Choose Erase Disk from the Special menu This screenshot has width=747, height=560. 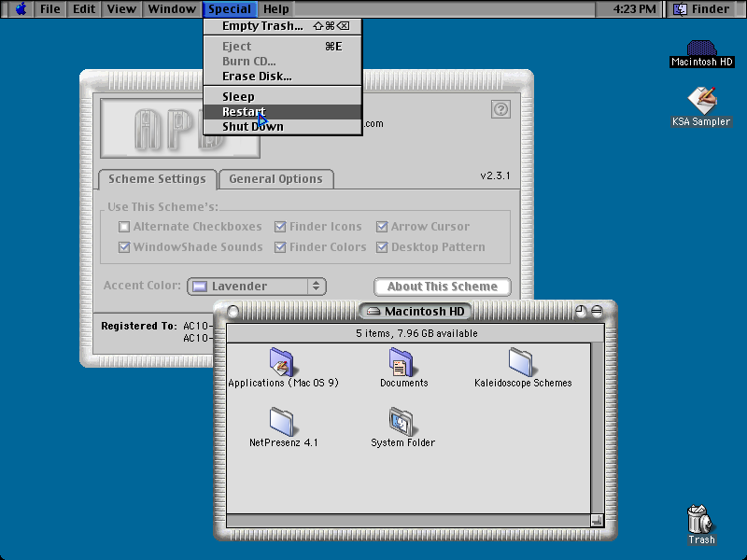pyautogui.click(x=283, y=77)
